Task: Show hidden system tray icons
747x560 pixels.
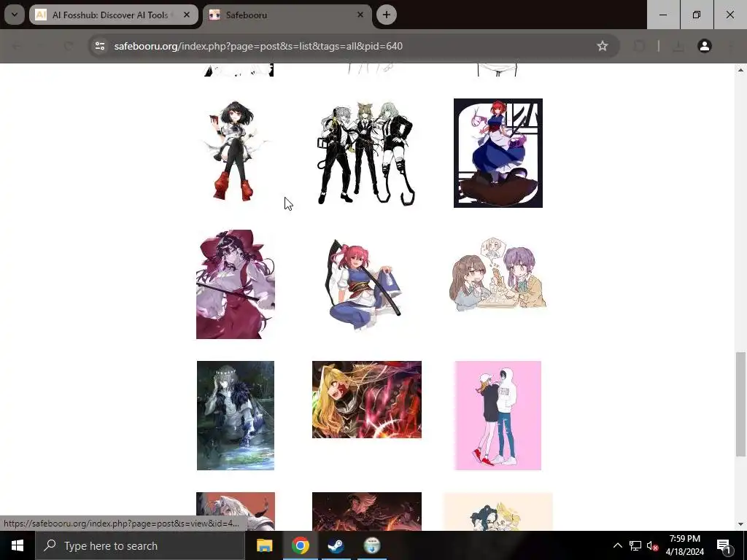Action: (617, 545)
